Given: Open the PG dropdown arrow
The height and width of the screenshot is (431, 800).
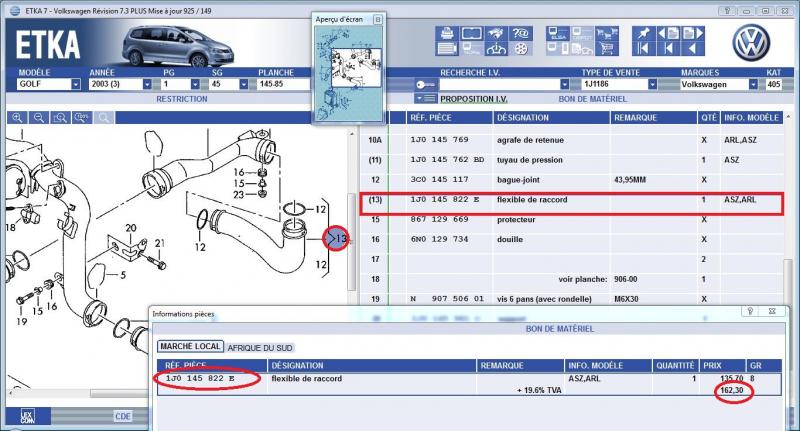Looking at the screenshot, I should 195,84.
